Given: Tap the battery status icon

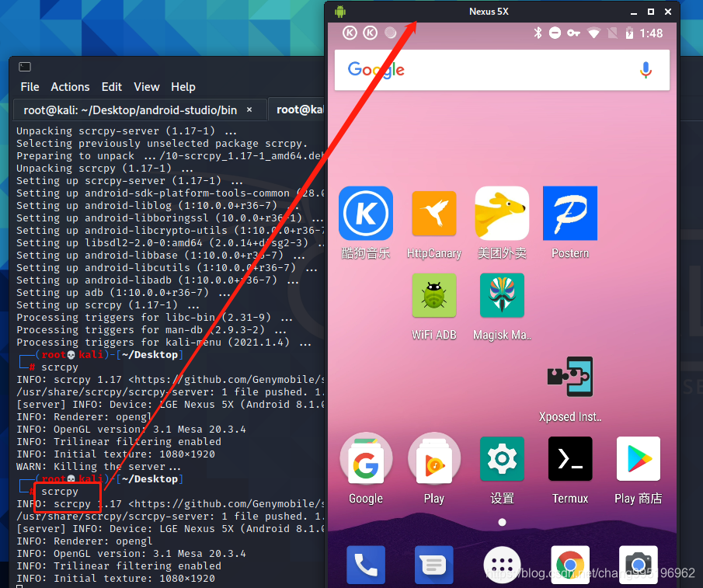Looking at the screenshot, I should (x=629, y=33).
